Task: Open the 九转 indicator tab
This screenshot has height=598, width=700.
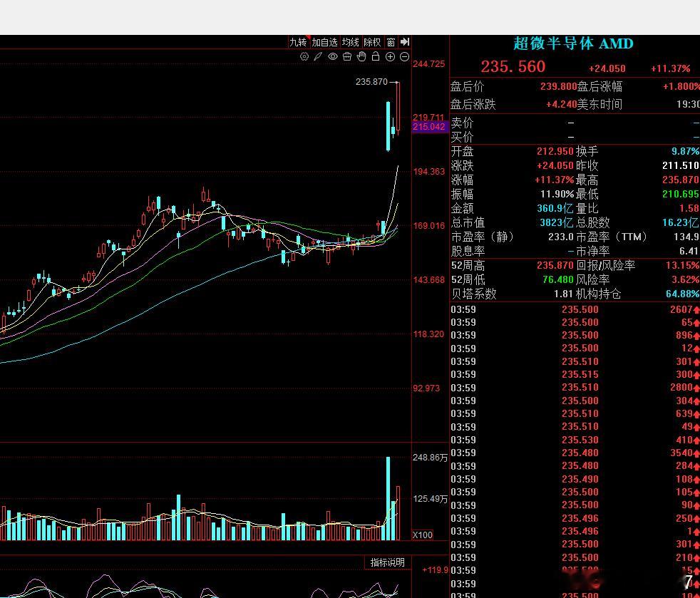Action: 298,42
